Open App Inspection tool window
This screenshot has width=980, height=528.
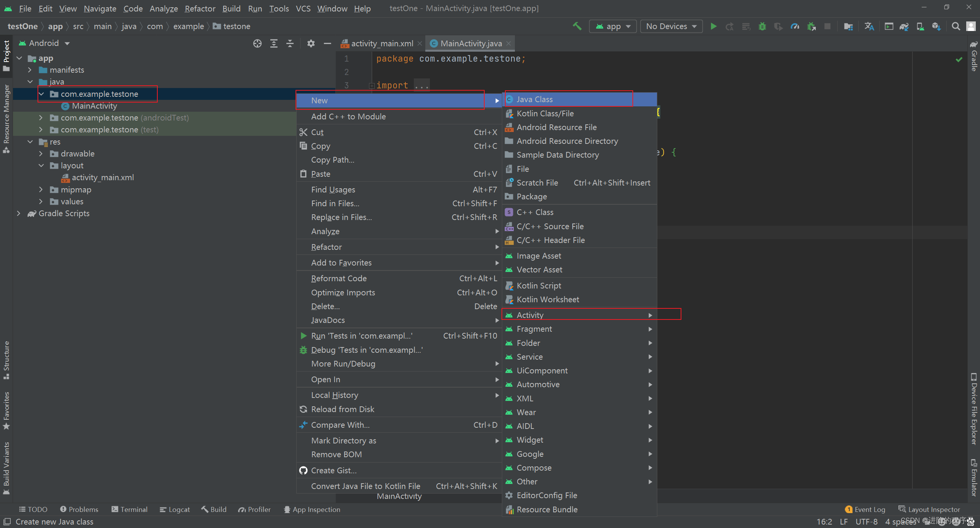[x=312, y=510]
